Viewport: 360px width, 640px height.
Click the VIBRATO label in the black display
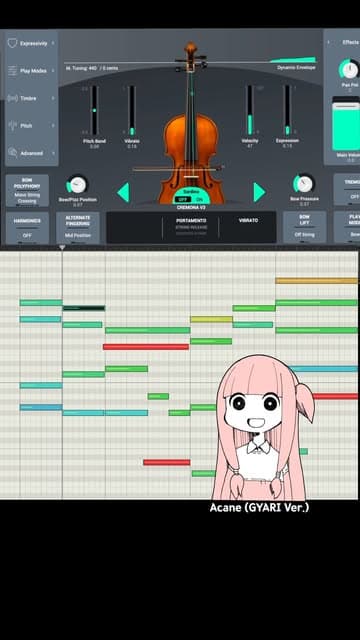click(248, 220)
